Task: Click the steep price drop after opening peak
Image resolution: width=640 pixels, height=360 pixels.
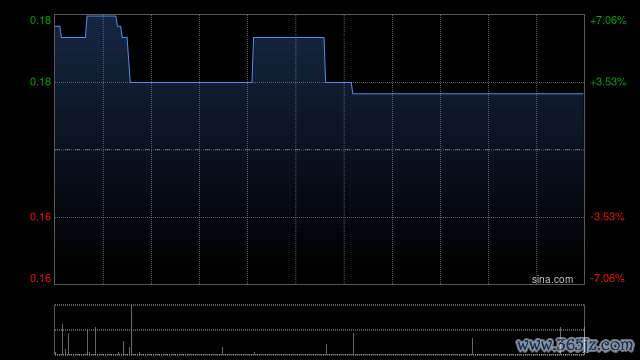Action: pyautogui.click(x=129, y=60)
